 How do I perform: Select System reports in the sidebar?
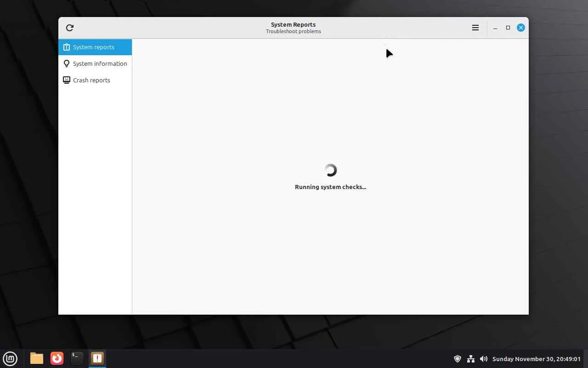tap(95, 47)
